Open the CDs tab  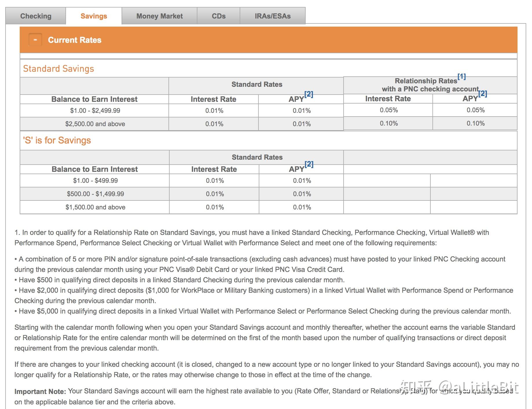pos(219,16)
